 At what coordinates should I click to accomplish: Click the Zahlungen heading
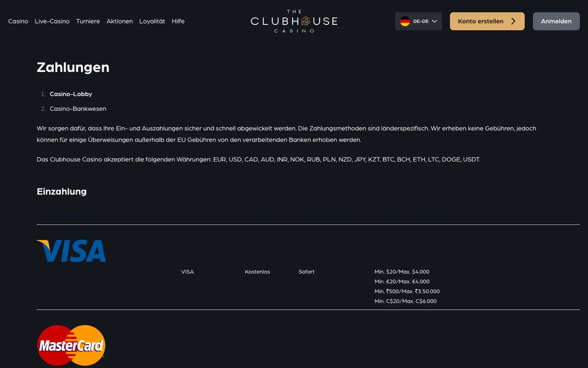tap(73, 67)
